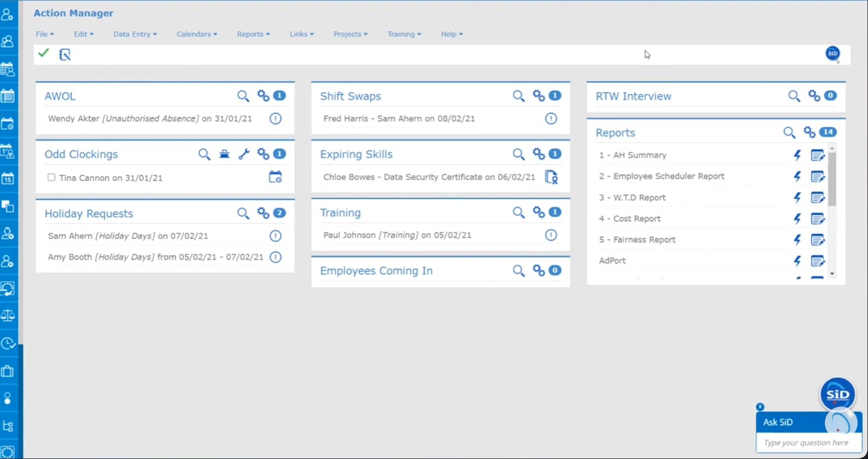Open the File menu
The image size is (868, 459).
45,34
